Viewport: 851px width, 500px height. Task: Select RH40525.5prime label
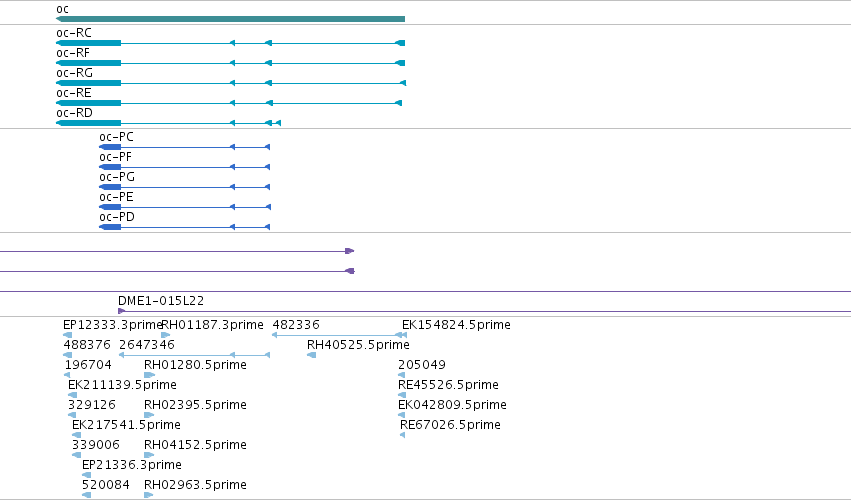(358, 345)
